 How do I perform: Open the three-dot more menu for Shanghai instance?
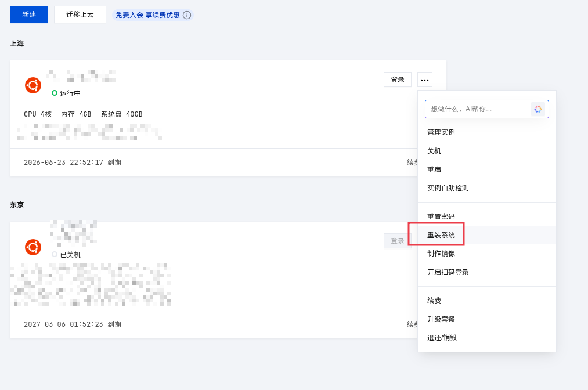tap(425, 80)
